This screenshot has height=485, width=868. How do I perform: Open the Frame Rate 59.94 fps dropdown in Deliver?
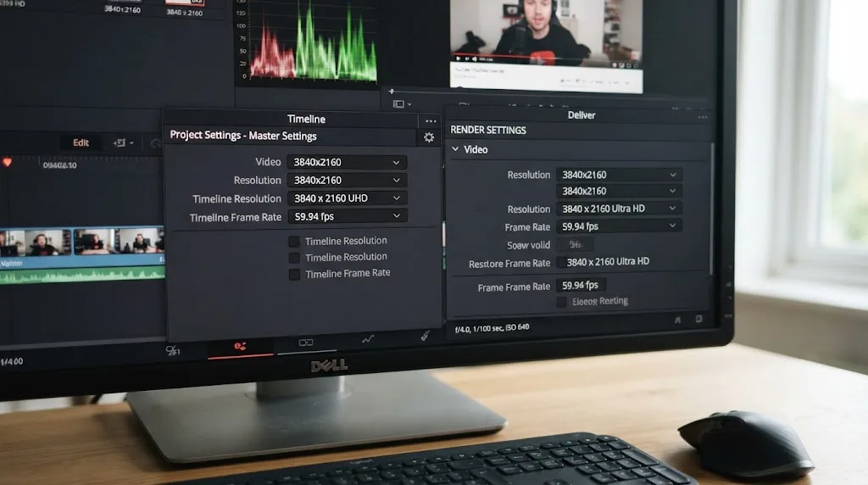click(619, 226)
